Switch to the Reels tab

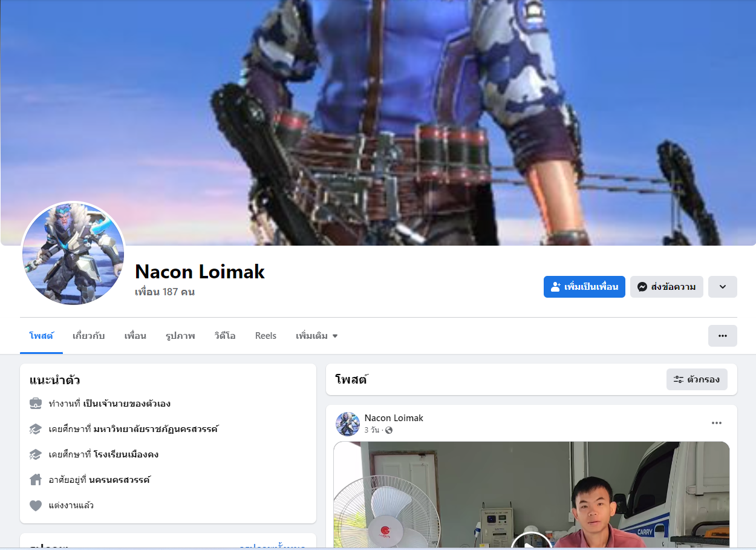tap(266, 336)
